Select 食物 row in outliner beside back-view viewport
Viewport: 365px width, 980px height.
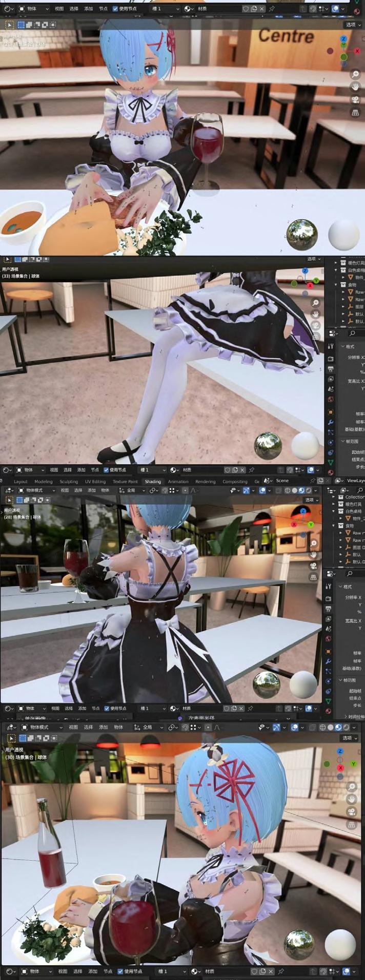[x=351, y=526]
